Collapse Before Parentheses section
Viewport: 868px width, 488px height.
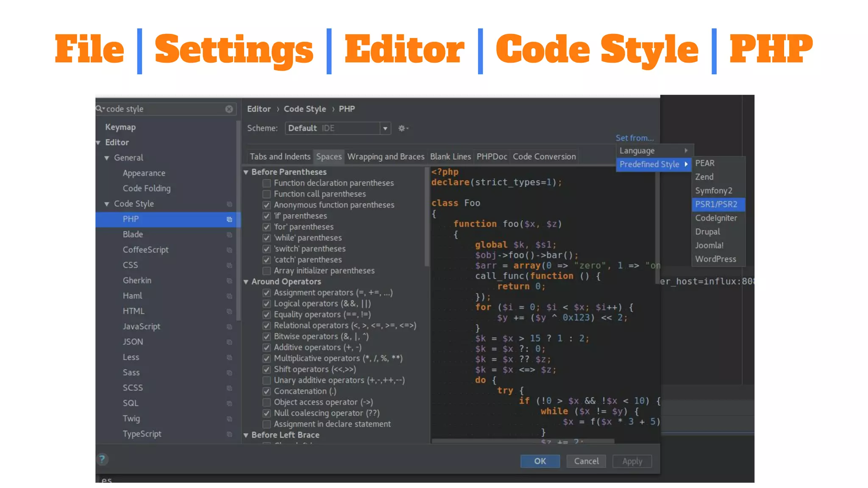246,172
